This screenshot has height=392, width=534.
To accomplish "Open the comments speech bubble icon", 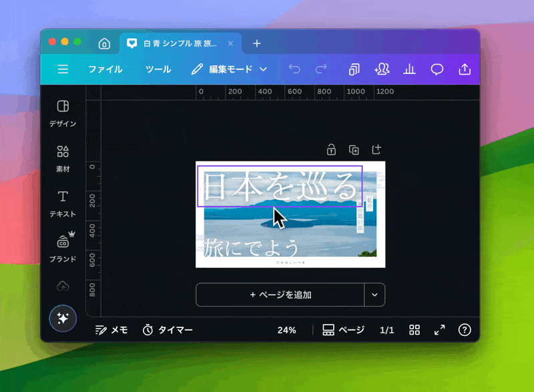I will [x=437, y=69].
